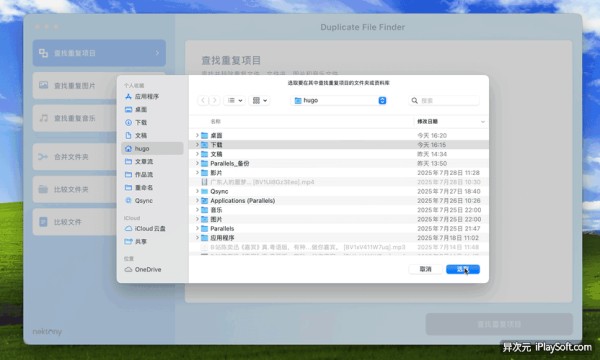Viewport: 600px width, 360px height.
Task: Expand the 应用程序 folder row in list
Action: [197, 238]
